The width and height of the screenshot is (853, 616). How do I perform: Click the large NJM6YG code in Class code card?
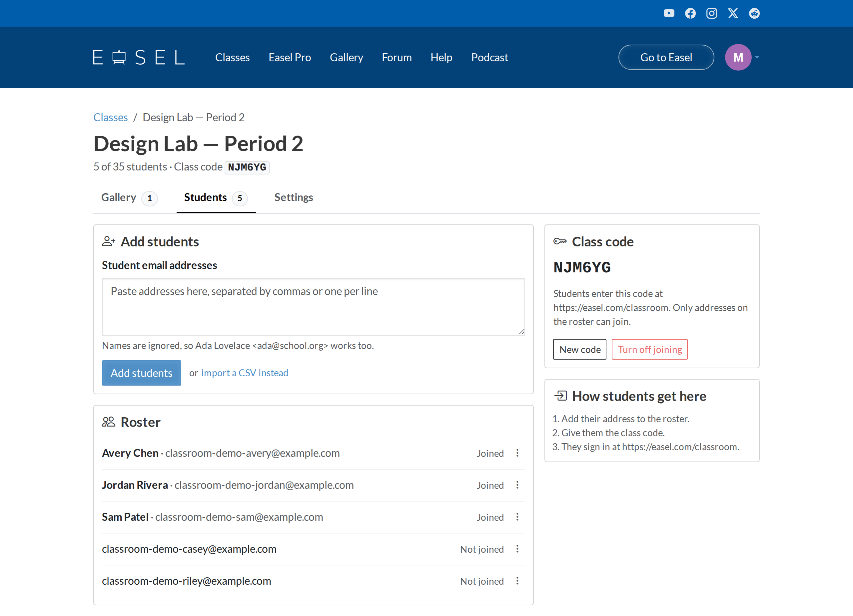[582, 267]
